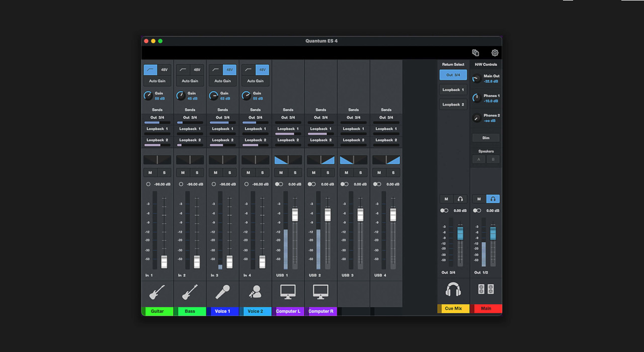Click the Loopback 1 send bar on Computer L
The image size is (644, 352).
[x=288, y=134]
